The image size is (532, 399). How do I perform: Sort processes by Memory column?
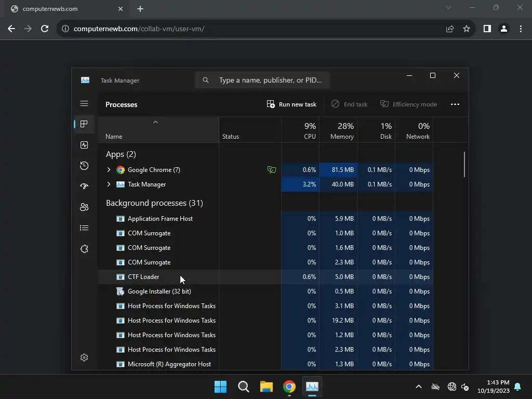click(338, 130)
